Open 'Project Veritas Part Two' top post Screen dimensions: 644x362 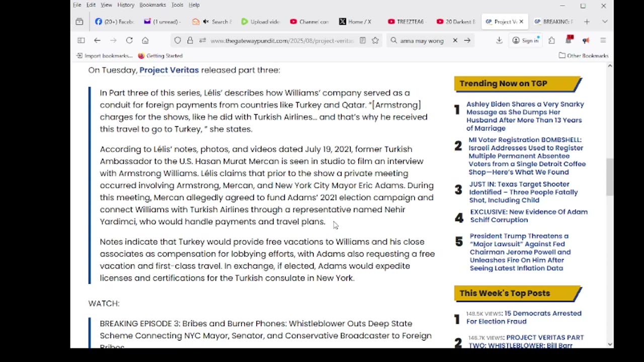(x=526, y=341)
